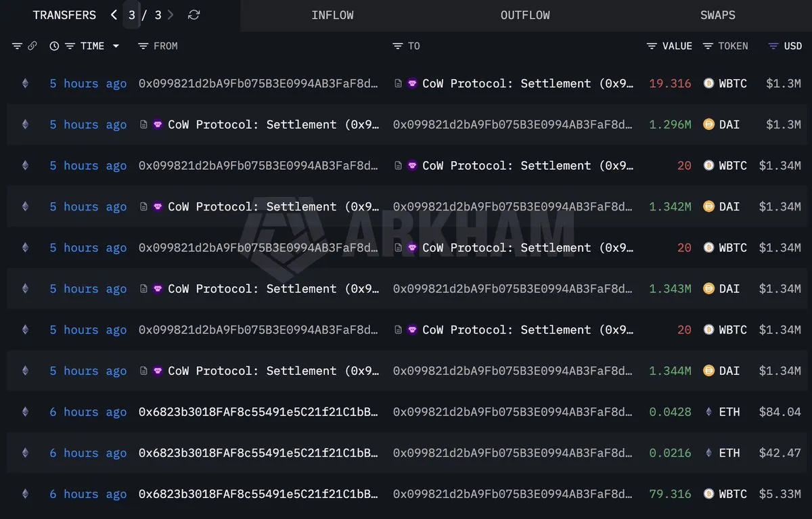Open the TOKEN column filter
The height and width of the screenshot is (519, 812).
[x=708, y=46]
